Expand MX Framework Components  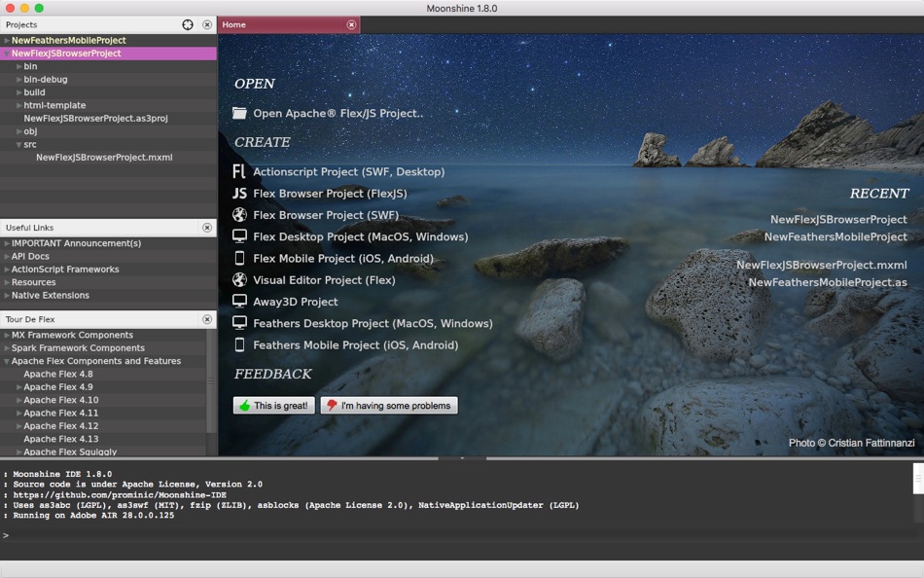[x=7, y=335]
